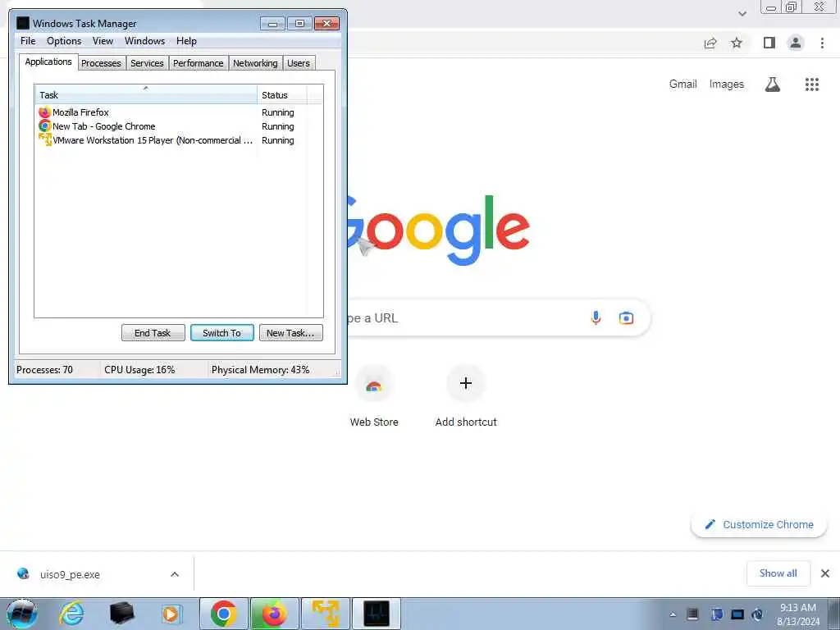Viewport: 840px width, 630px height.
Task: Click Show all downloads button
Action: [x=778, y=573]
